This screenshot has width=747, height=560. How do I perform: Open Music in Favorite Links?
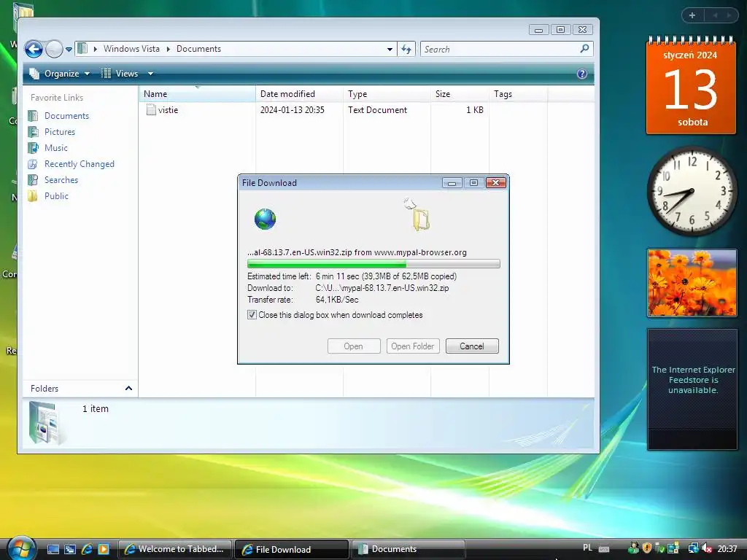(x=55, y=148)
